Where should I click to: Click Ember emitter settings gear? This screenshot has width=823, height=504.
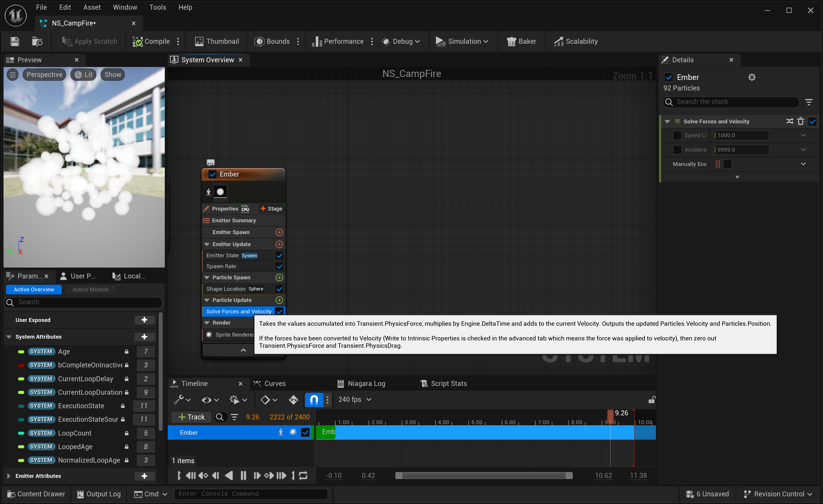pyautogui.click(x=752, y=77)
